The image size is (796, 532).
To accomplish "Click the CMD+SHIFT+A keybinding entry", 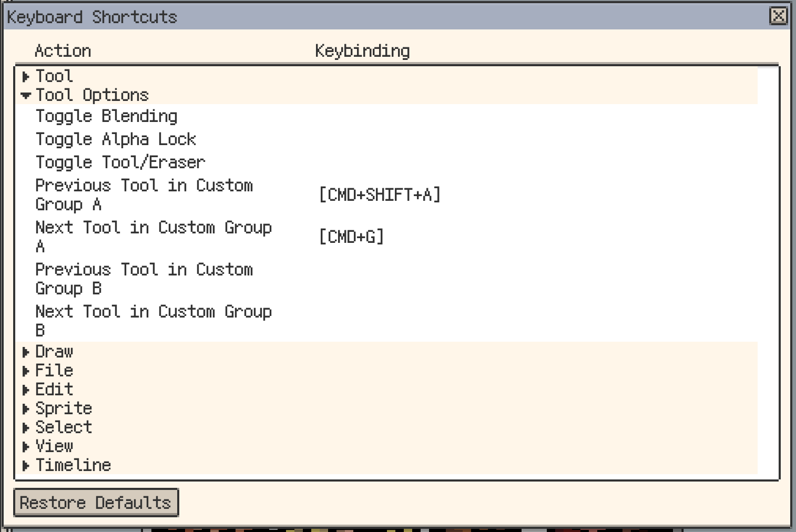I will coord(380,195).
